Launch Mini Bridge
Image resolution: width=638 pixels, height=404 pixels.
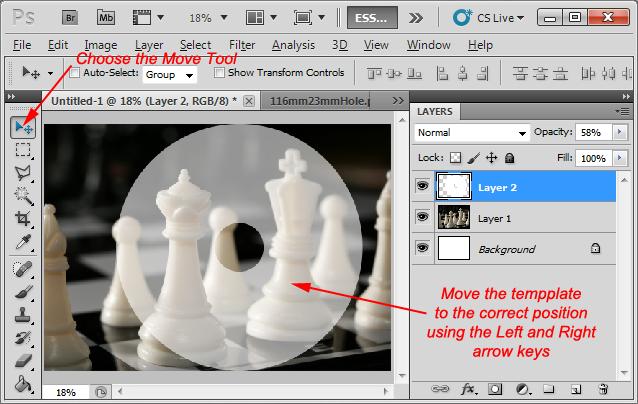(x=106, y=18)
